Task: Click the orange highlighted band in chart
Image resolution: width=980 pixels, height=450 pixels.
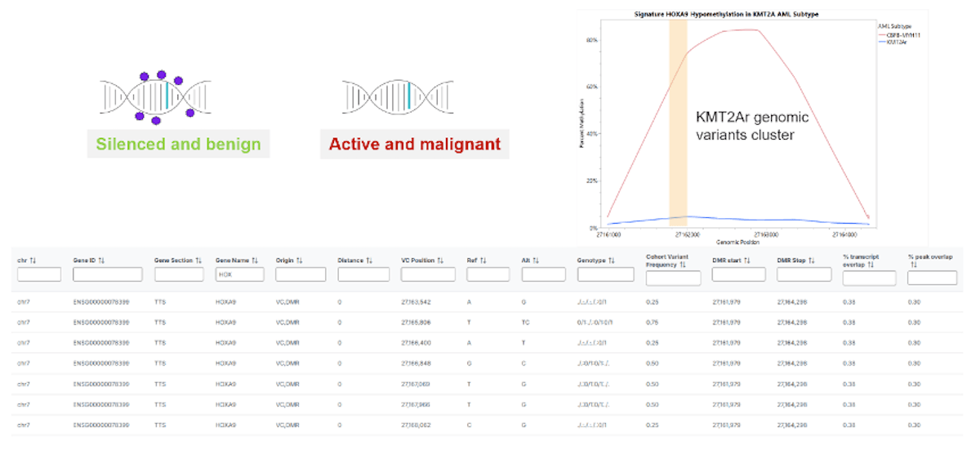Action: point(678,123)
